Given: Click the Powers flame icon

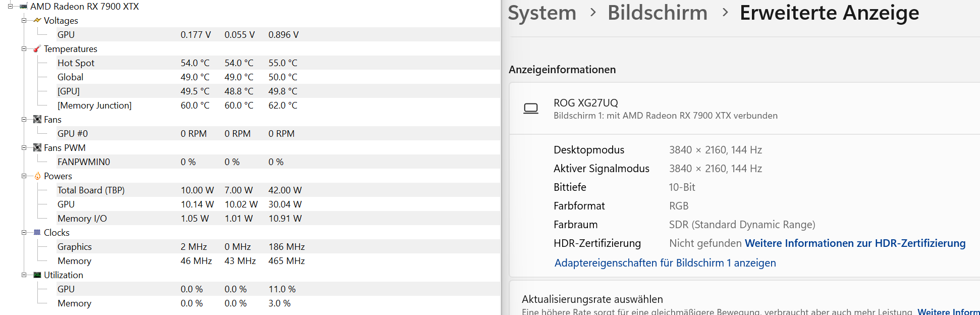Looking at the screenshot, I should (x=37, y=176).
